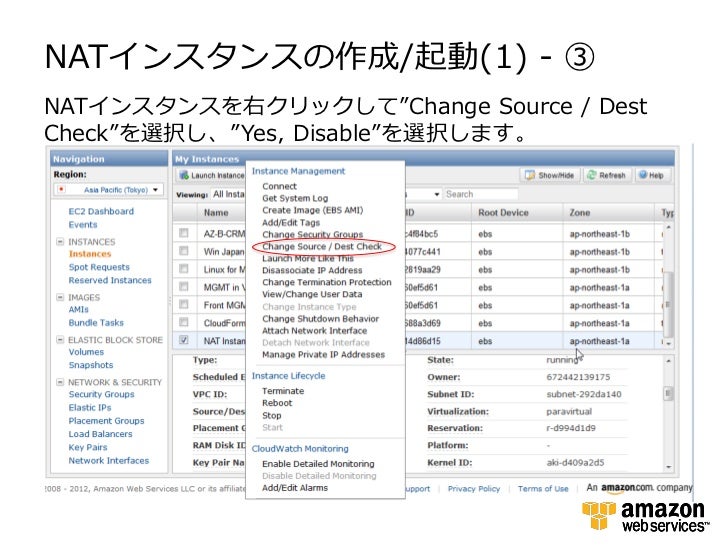The image size is (728, 546).
Task: Choose Stop menu item
Action: tap(272, 416)
